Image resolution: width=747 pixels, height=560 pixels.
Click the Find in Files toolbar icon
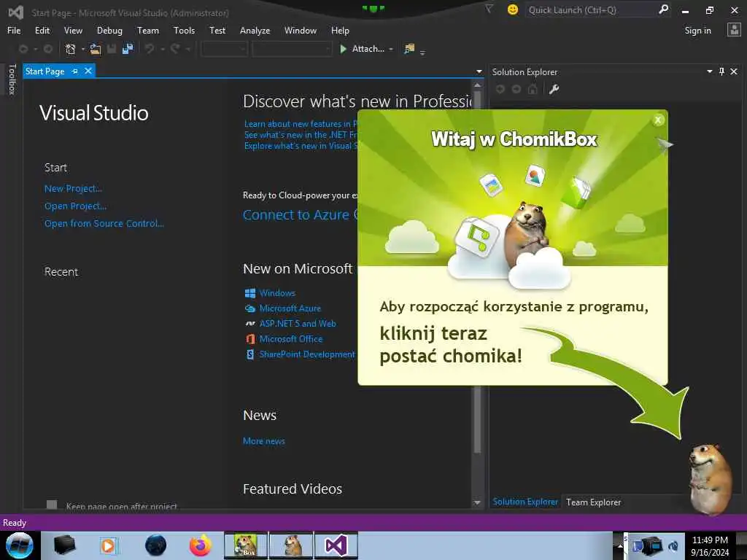click(x=409, y=49)
